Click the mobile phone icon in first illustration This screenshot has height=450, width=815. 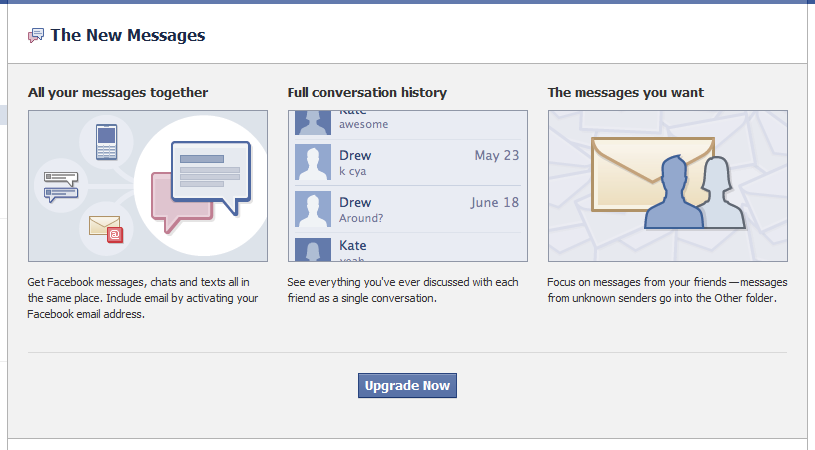(107, 142)
